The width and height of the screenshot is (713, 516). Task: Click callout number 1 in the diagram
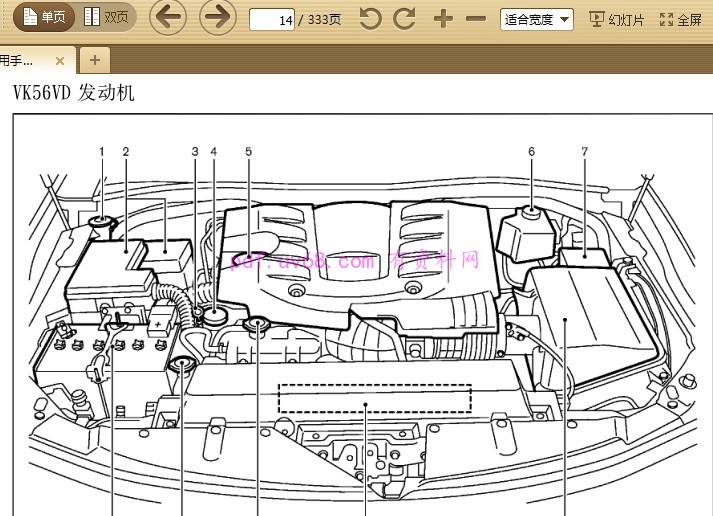coord(101,151)
